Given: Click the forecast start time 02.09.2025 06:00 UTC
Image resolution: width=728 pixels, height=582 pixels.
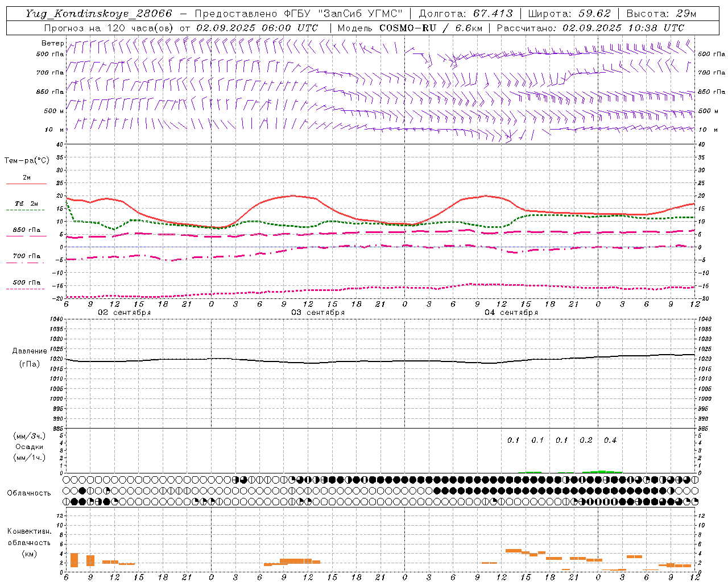Looking at the screenshot, I should (x=257, y=28).
